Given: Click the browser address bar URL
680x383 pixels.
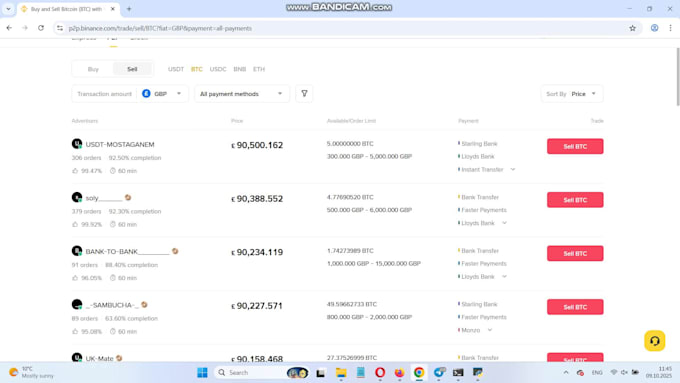Looking at the screenshot, I should tap(160, 28).
